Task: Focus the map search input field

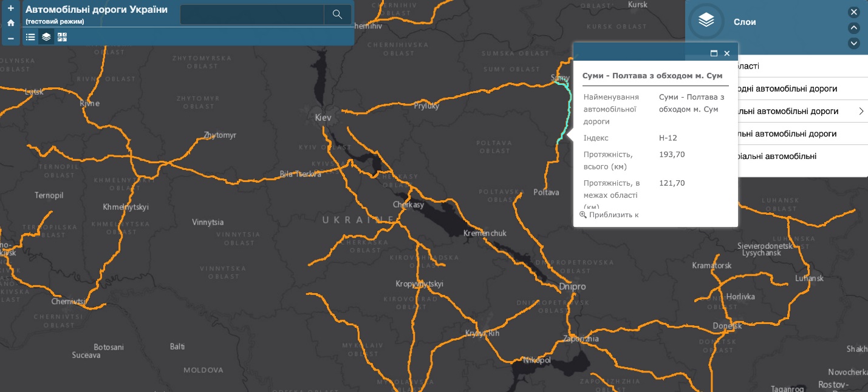Action: coord(252,15)
